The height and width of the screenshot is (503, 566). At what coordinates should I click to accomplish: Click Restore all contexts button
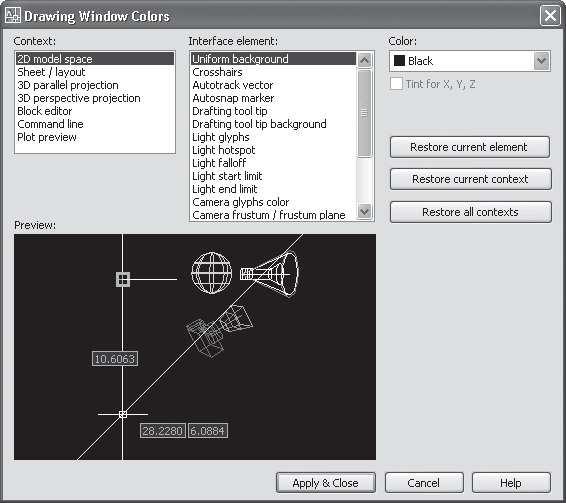(x=471, y=212)
